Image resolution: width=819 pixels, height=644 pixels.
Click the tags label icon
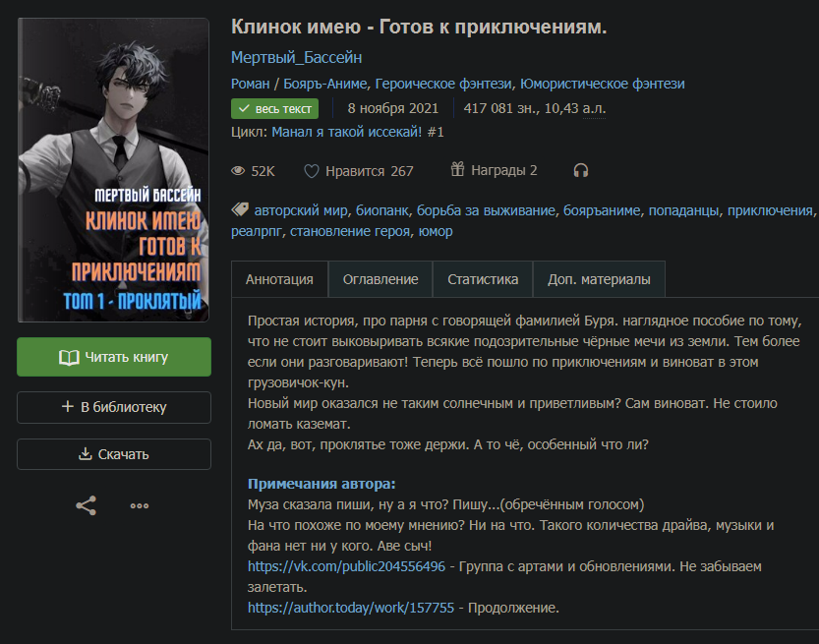coord(240,210)
